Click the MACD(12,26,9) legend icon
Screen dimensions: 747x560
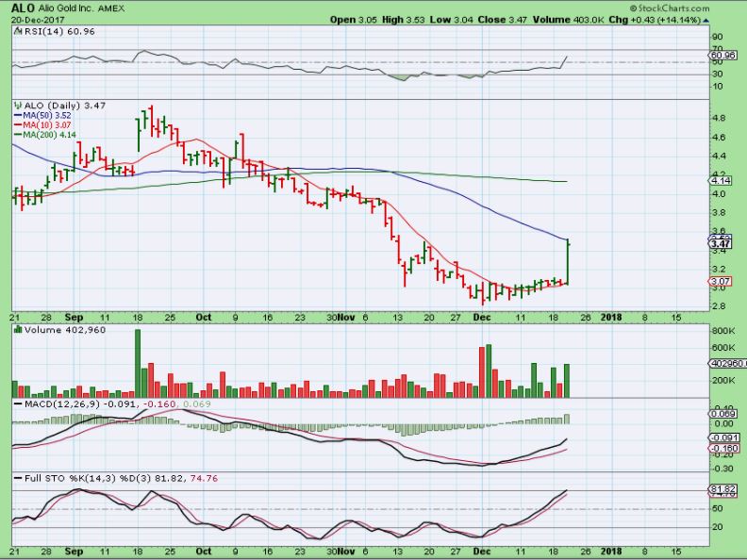pos(15,404)
